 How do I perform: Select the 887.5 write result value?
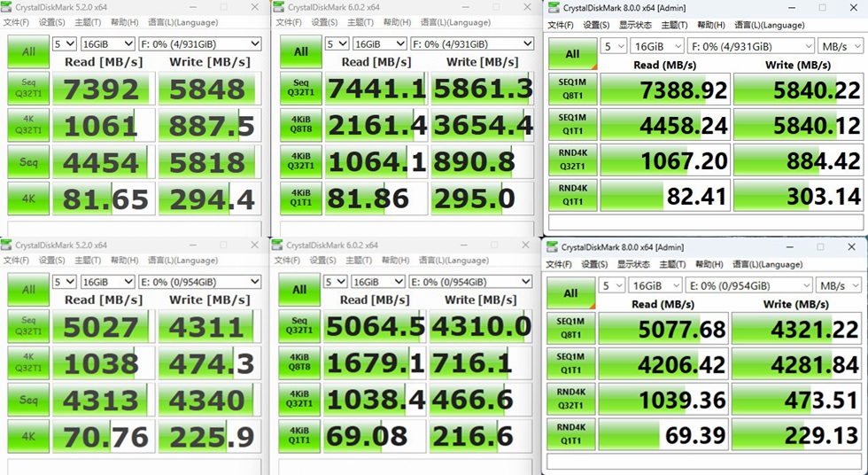coord(210,125)
